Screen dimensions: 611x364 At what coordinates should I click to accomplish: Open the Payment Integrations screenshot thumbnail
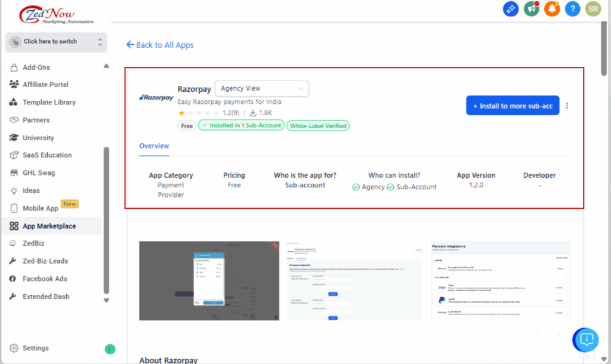(501, 281)
